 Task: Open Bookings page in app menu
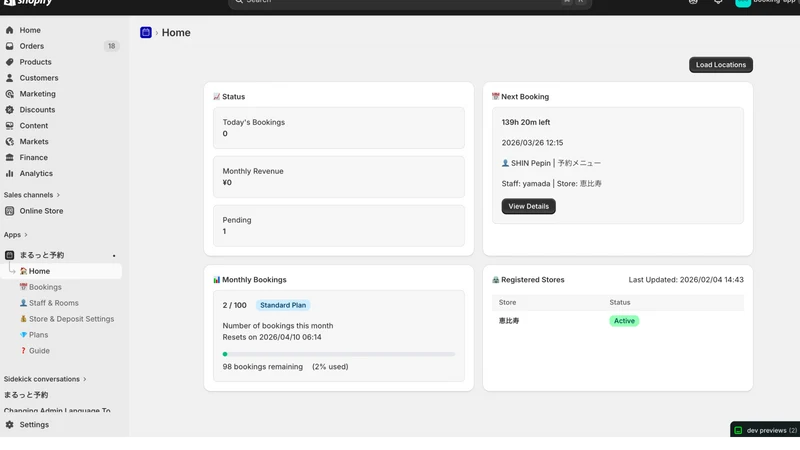45,287
